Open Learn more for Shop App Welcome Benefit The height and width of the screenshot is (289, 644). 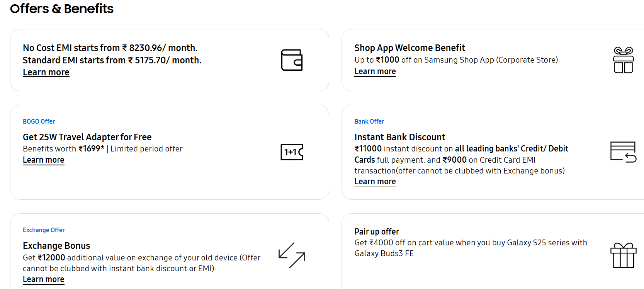(x=375, y=71)
